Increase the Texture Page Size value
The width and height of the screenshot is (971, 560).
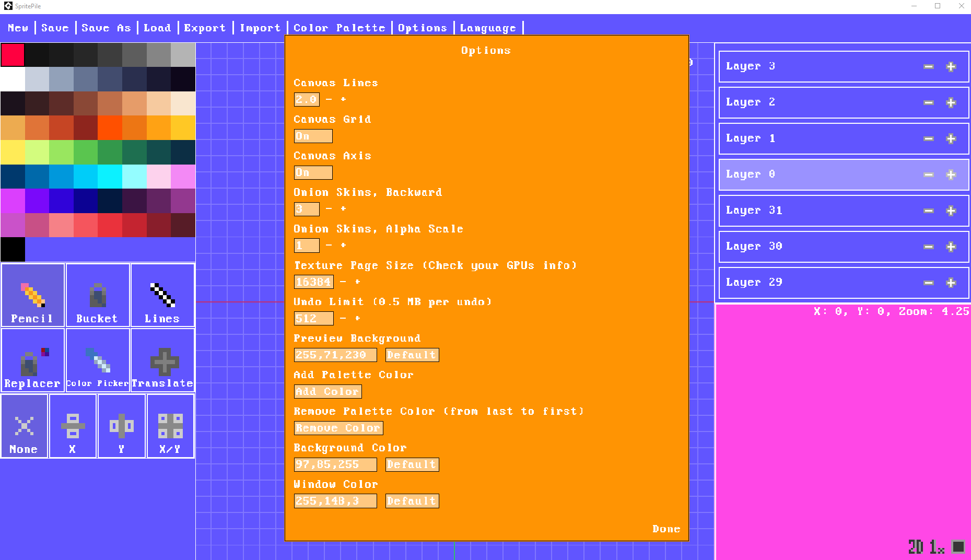[x=358, y=282]
